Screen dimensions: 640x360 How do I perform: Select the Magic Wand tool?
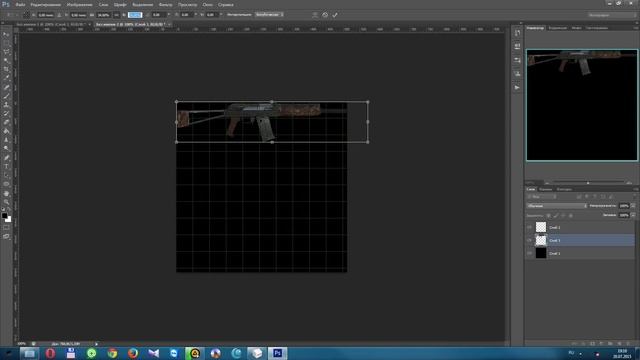6,61
